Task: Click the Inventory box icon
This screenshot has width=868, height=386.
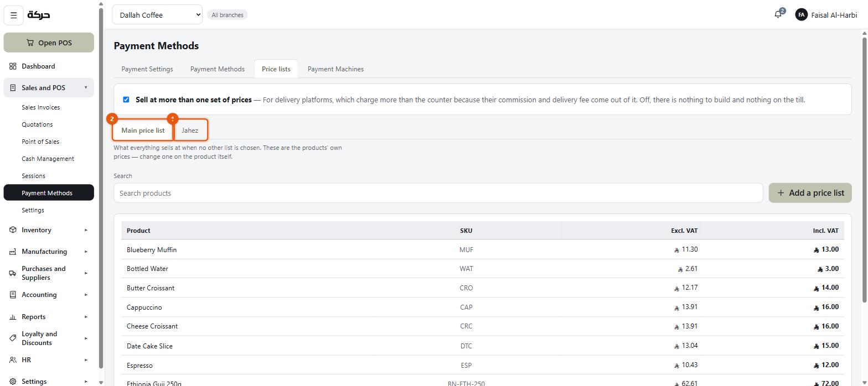Action: pos(13,230)
